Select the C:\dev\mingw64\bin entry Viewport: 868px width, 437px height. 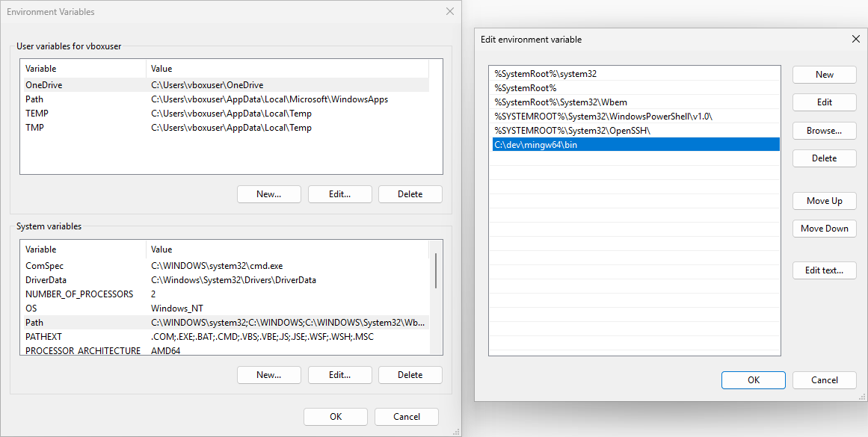634,145
